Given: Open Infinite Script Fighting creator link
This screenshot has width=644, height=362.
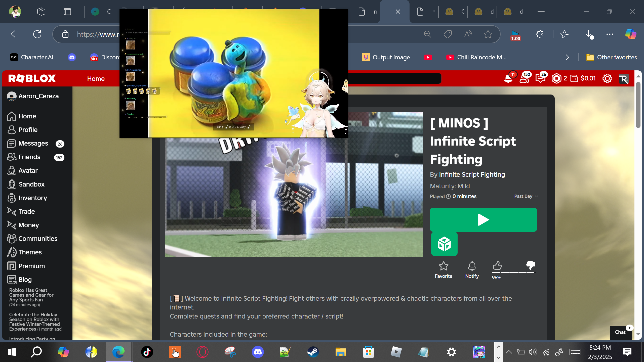Looking at the screenshot, I should point(472,174).
